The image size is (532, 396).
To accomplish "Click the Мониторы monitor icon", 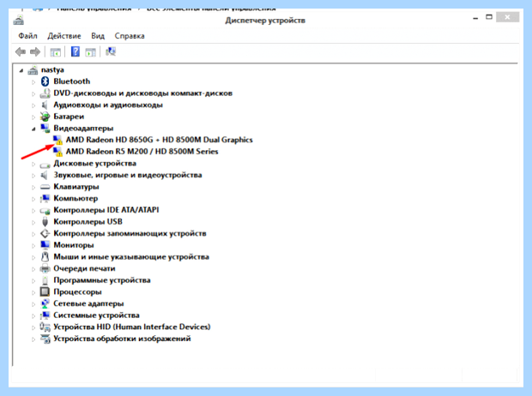I will (x=45, y=245).
